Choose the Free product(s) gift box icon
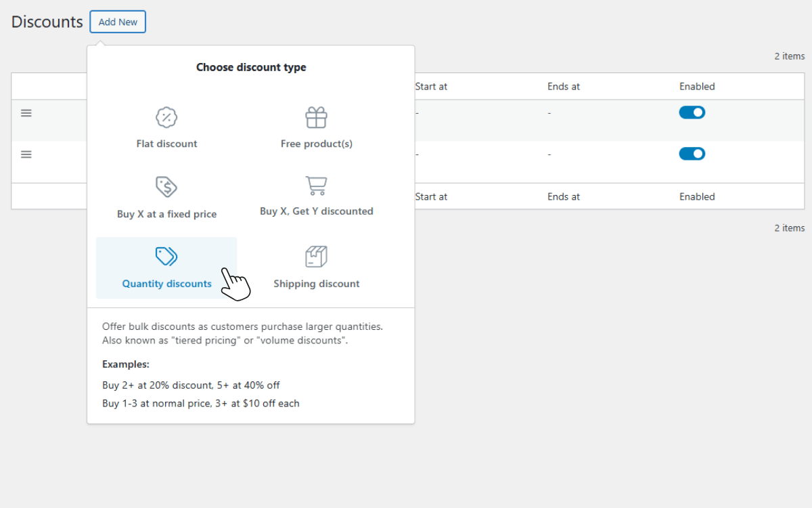The height and width of the screenshot is (508, 812). point(316,117)
